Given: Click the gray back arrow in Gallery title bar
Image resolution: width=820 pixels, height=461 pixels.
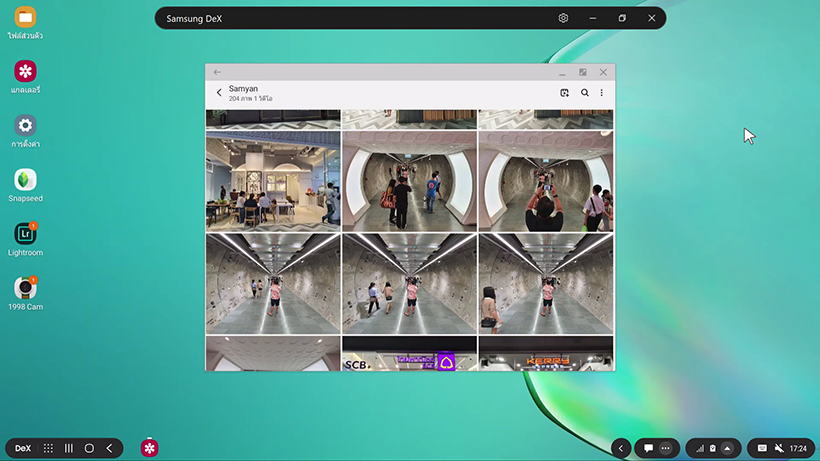Looking at the screenshot, I should click(x=217, y=72).
